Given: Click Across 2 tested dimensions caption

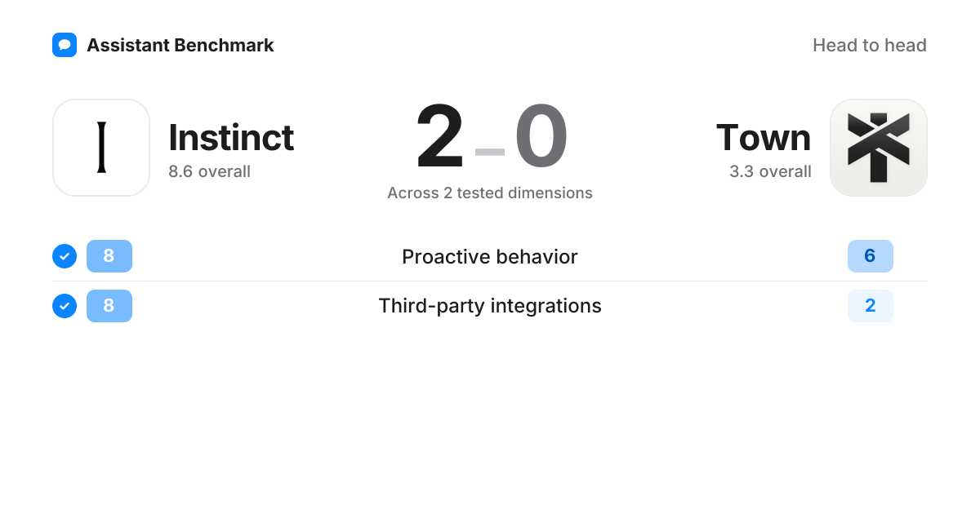Looking at the screenshot, I should pos(490,193).
